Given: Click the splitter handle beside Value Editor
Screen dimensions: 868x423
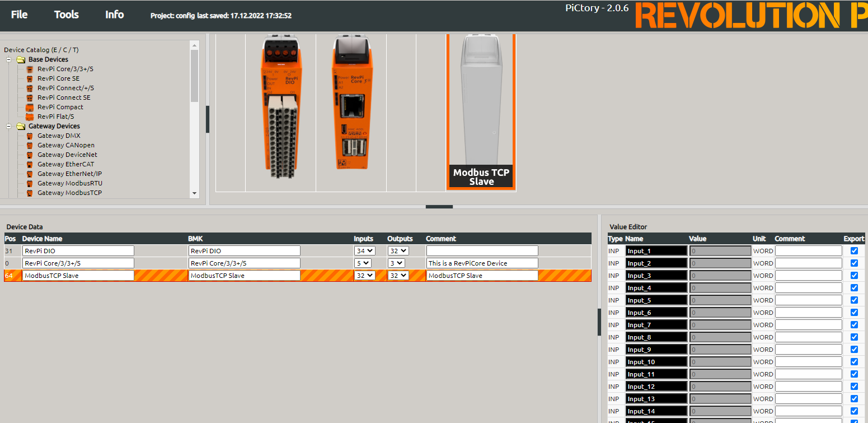Looking at the screenshot, I should 599,322.
